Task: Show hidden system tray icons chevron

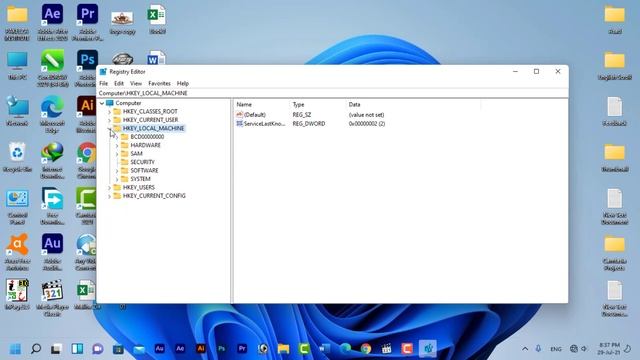Action: 525,349
